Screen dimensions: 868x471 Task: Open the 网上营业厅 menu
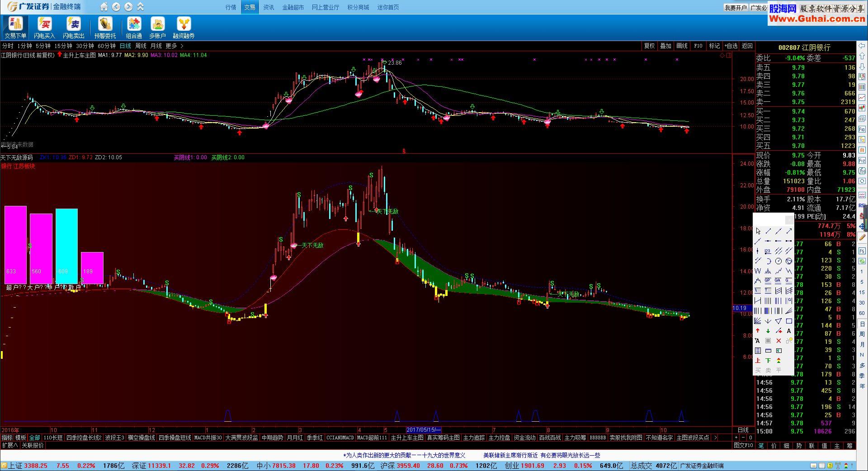point(325,7)
